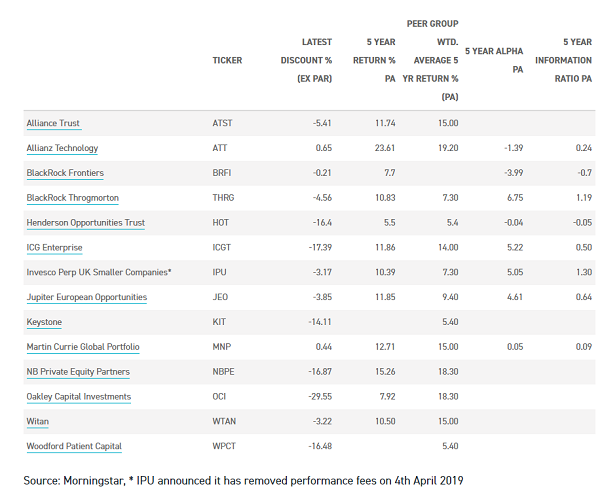Follow the BlackRock Frontiers link
This screenshot has height=493, width=600.
pos(65,173)
